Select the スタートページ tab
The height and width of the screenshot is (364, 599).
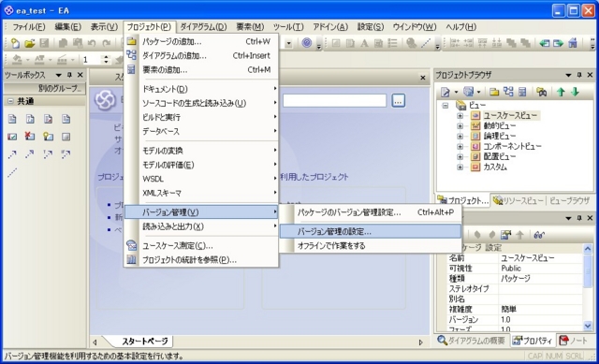tap(144, 342)
